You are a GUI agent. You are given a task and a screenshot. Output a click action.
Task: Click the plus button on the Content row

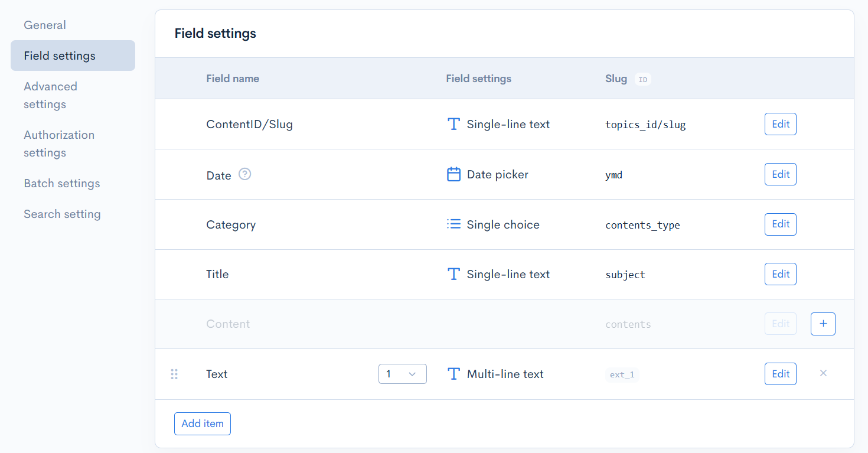click(x=823, y=324)
